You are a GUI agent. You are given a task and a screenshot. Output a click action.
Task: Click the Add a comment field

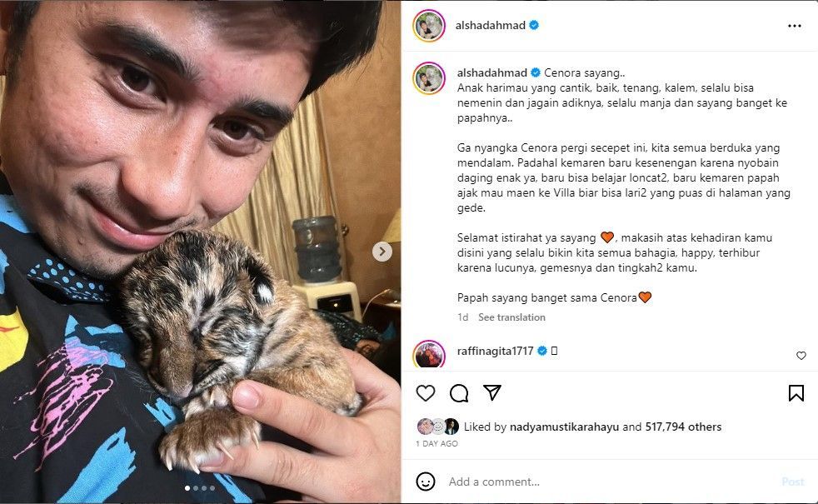click(x=611, y=482)
